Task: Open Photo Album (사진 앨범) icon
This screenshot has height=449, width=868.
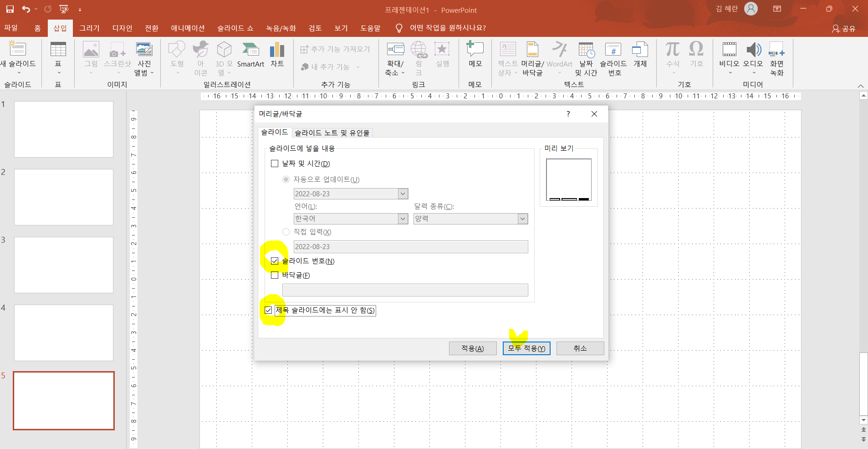Action: click(144, 58)
